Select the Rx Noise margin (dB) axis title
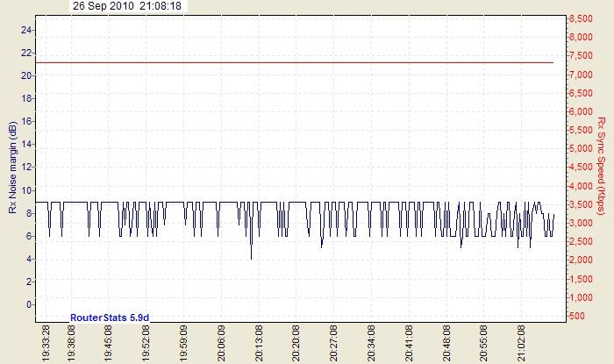The height and width of the screenshot is (364, 614). tap(12, 168)
